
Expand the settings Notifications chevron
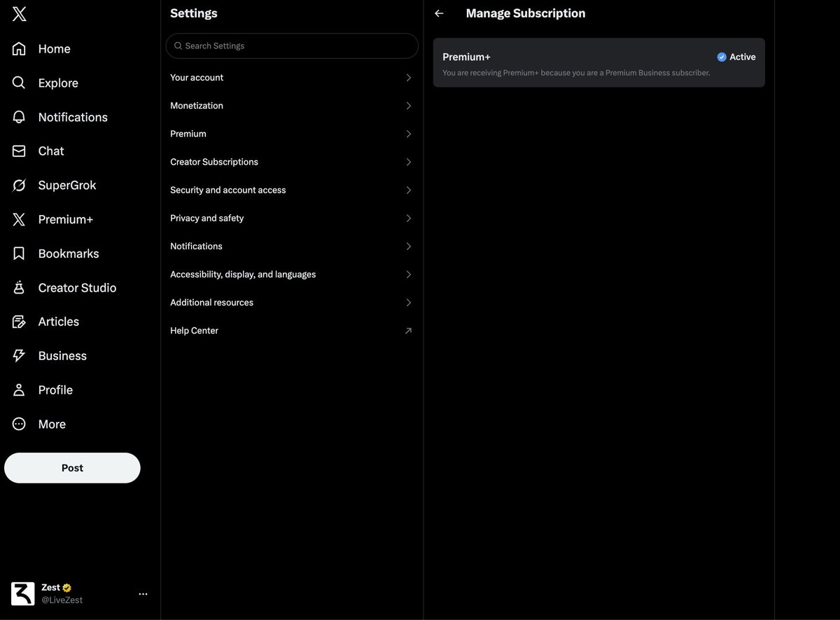click(x=409, y=246)
